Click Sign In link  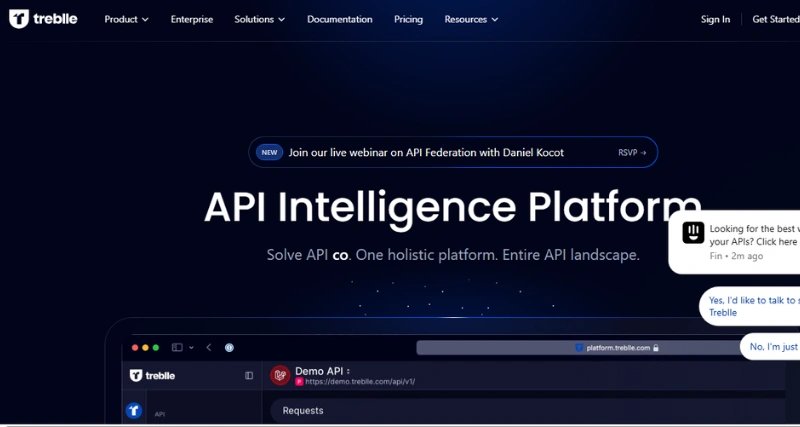(715, 19)
